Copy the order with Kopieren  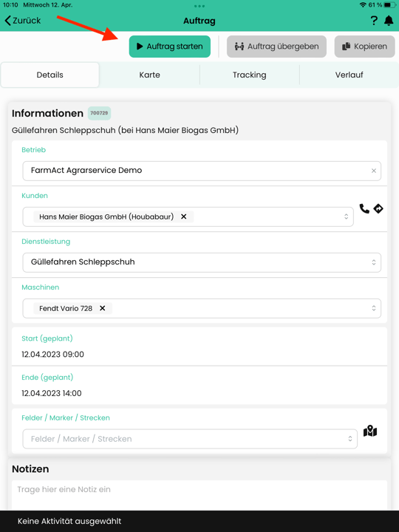pos(365,47)
